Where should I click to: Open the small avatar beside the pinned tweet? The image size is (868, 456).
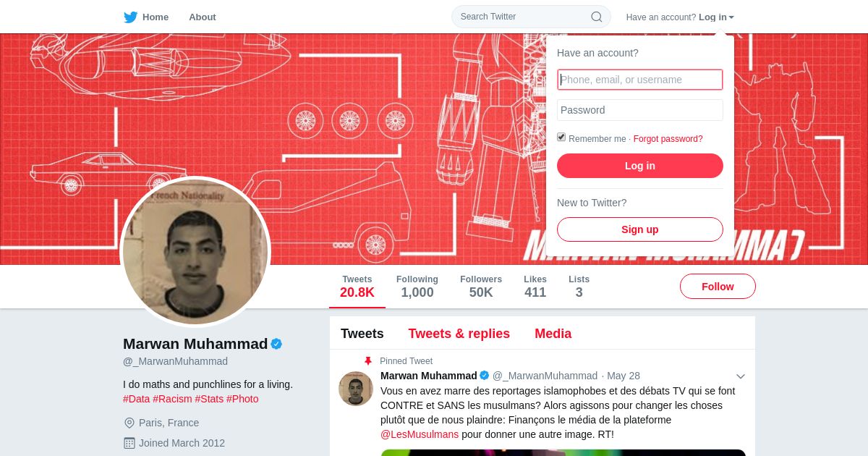pos(356,389)
